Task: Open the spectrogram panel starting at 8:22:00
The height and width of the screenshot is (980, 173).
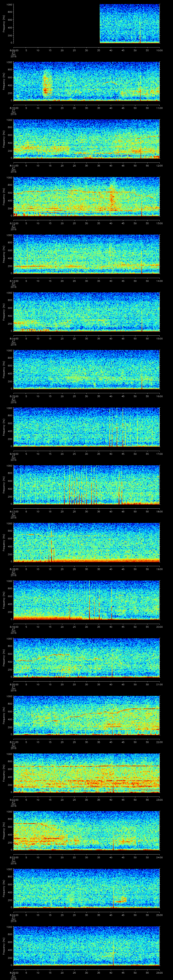Action: point(86,773)
